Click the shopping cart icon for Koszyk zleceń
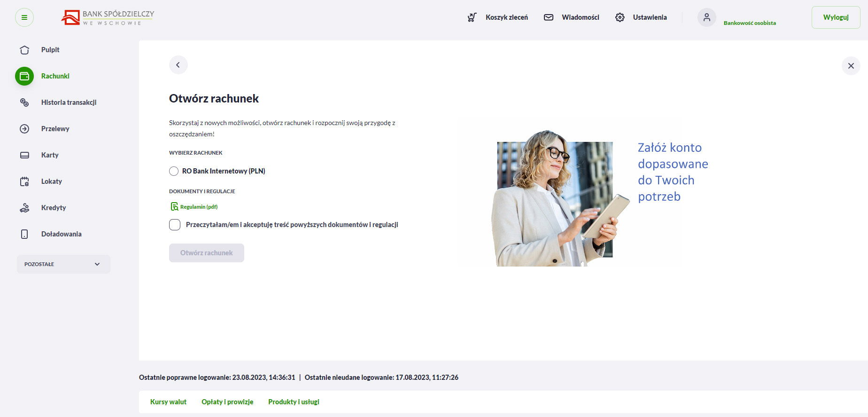 point(472,17)
